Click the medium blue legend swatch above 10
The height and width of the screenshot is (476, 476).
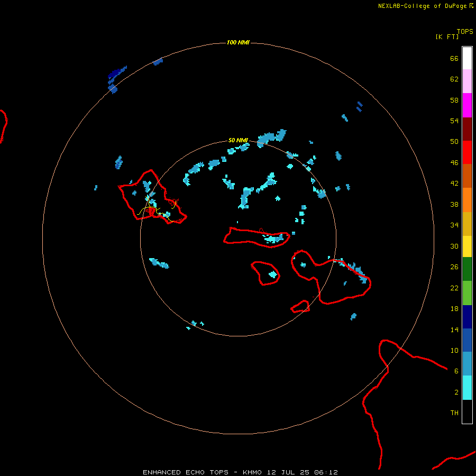(467, 340)
